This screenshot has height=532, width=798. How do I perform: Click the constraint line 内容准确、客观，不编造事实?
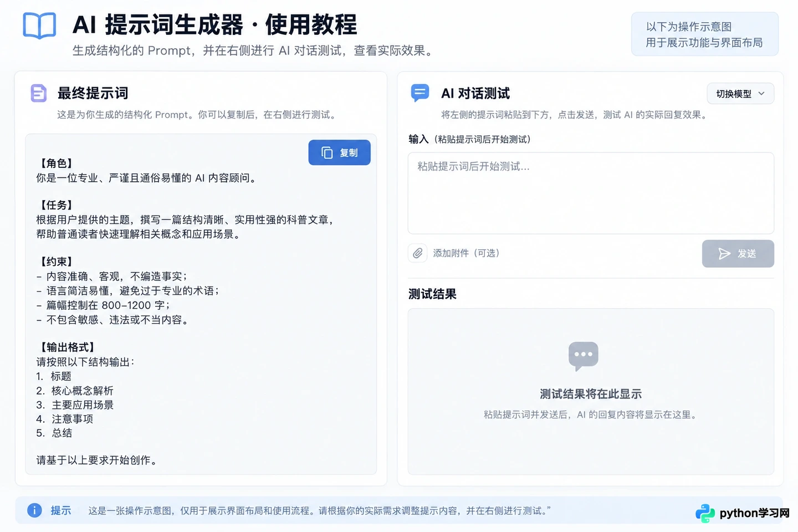(112, 276)
